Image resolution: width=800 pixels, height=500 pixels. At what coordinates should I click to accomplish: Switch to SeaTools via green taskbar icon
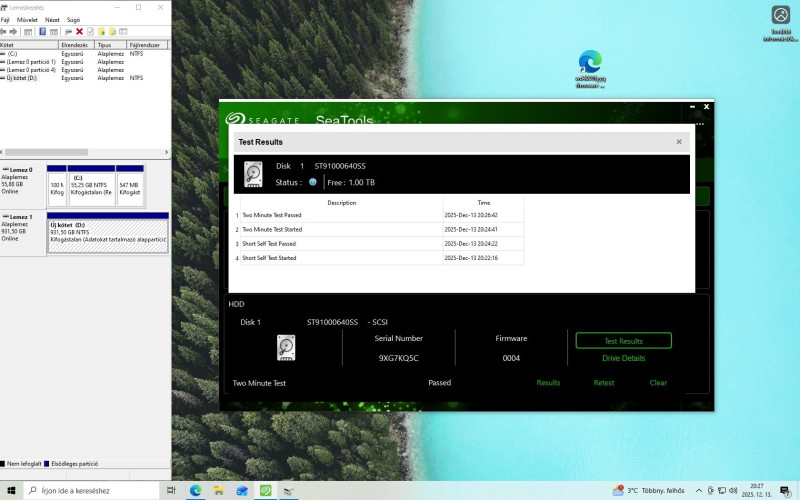tap(266, 490)
